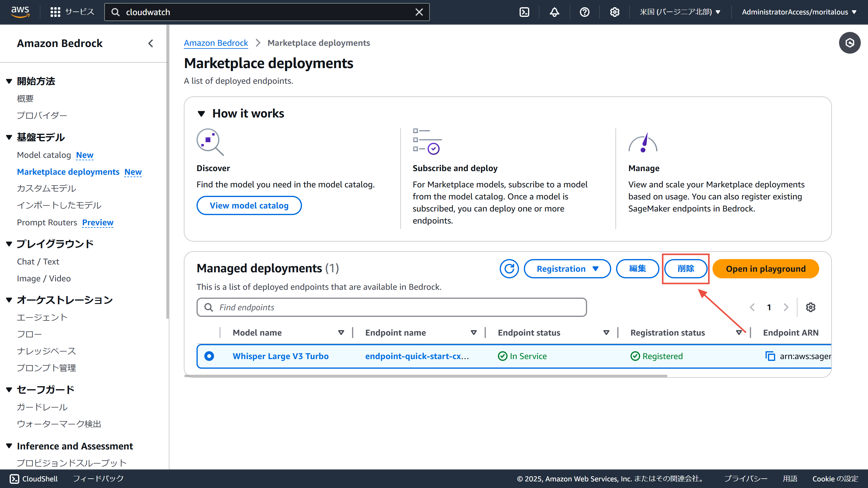This screenshot has height=488, width=868.
Task: Click Open in playground button
Action: point(765,269)
